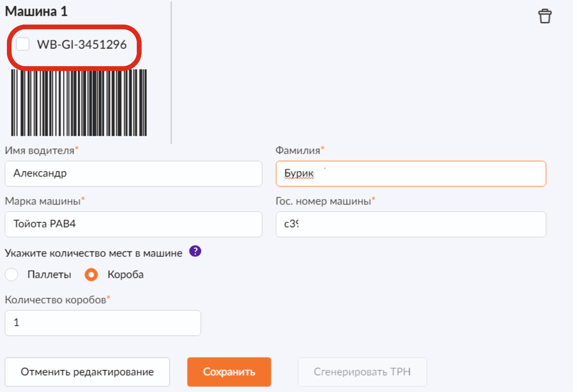
Task: Focus the Фамилия input field
Action: pyautogui.click(x=411, y=174)
